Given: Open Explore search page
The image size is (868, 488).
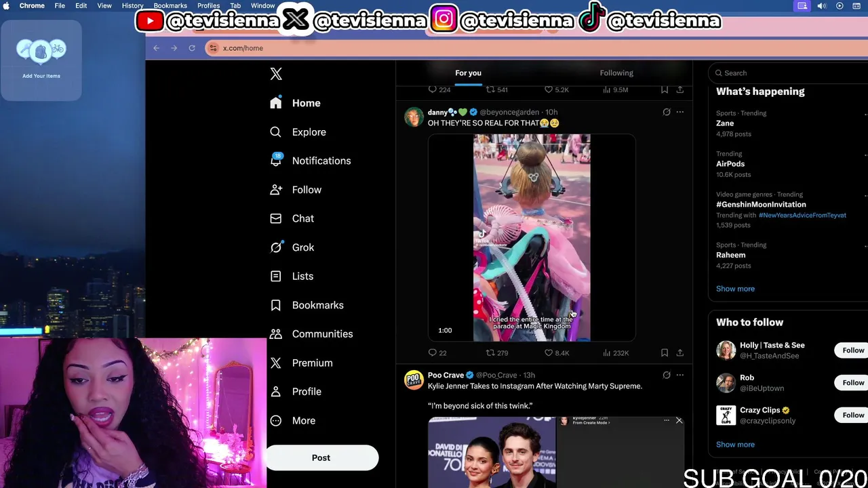Looking at the screenshot, I should [x=298, y=132].
